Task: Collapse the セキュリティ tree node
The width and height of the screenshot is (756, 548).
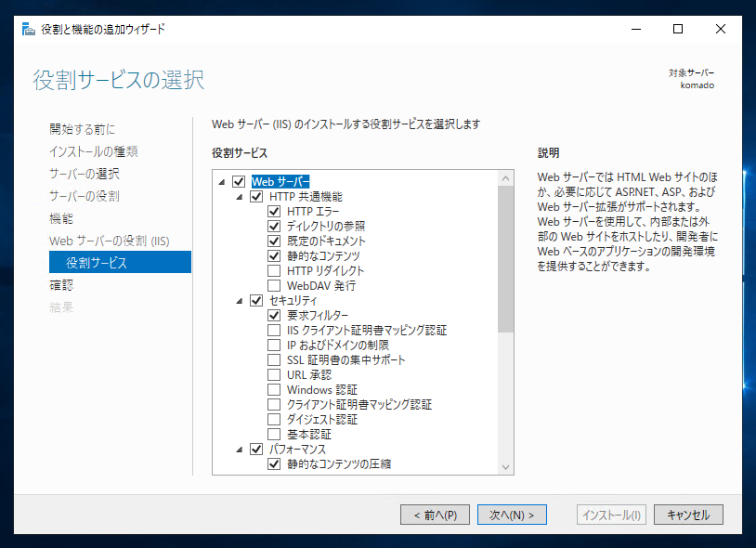Action: coord(239,301)
